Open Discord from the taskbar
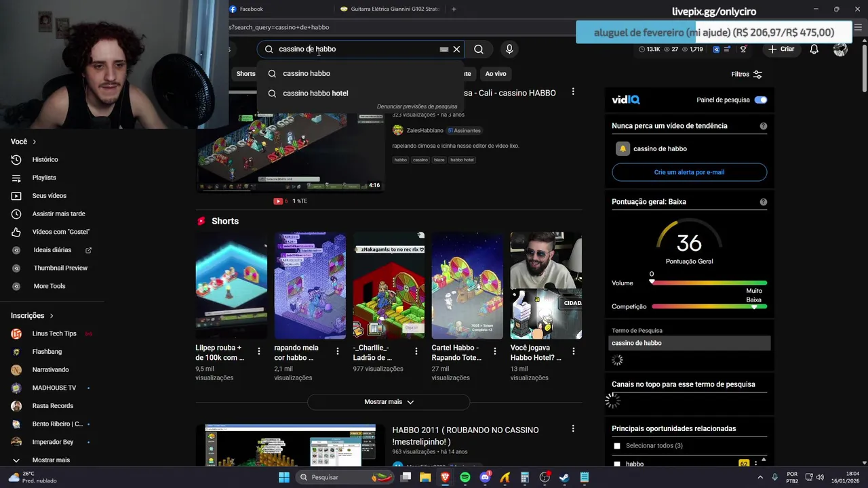Screen dimensions: 868x488 (485, 477)
